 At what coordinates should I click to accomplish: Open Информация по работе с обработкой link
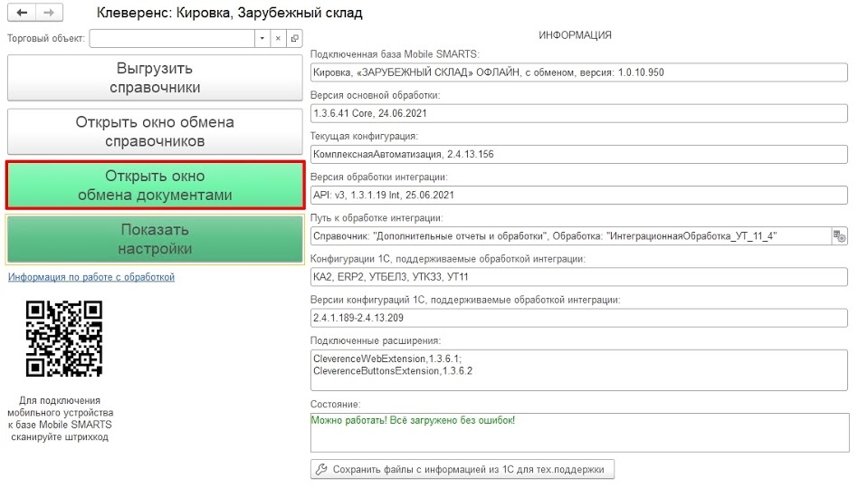[91, 277]
